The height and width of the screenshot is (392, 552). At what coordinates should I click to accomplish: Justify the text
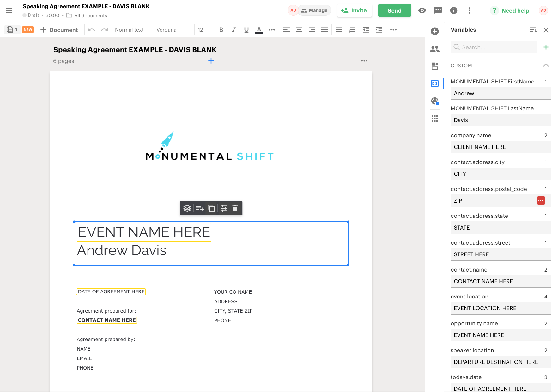(325, 30)
